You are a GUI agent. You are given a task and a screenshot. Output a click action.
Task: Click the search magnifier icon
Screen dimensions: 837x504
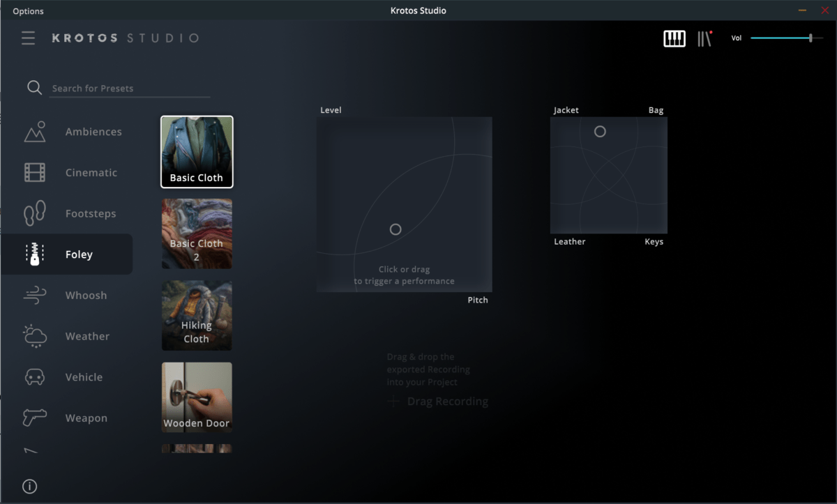(34, 88)
